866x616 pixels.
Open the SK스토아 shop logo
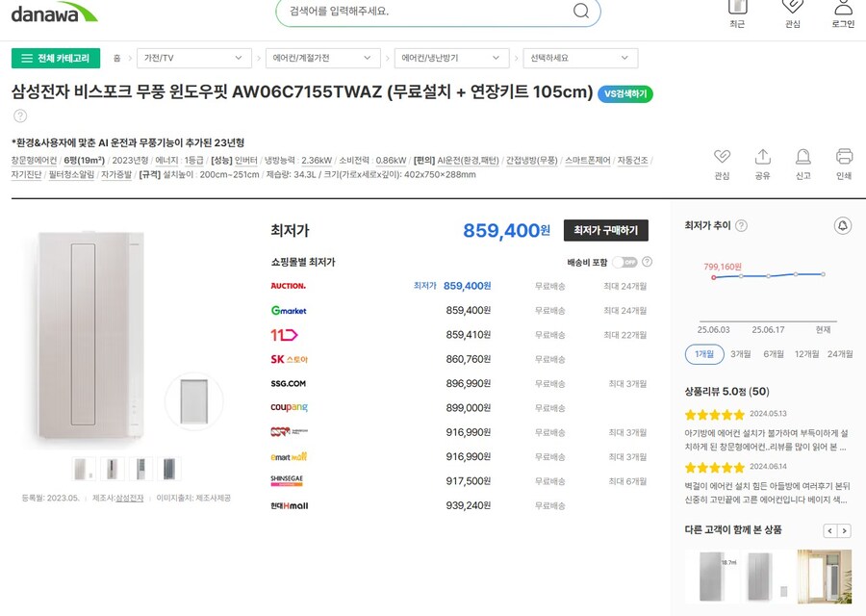point(289,359)
